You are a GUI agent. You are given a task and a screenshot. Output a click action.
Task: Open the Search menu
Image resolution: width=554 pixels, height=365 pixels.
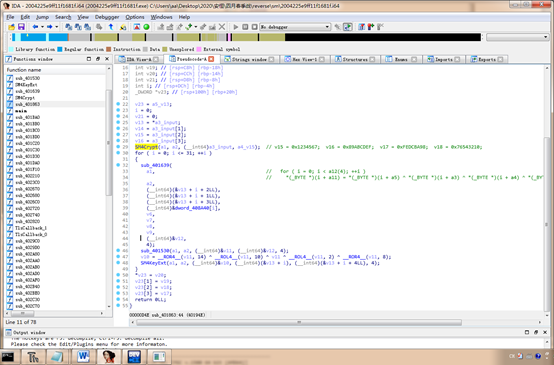[63, 17]
